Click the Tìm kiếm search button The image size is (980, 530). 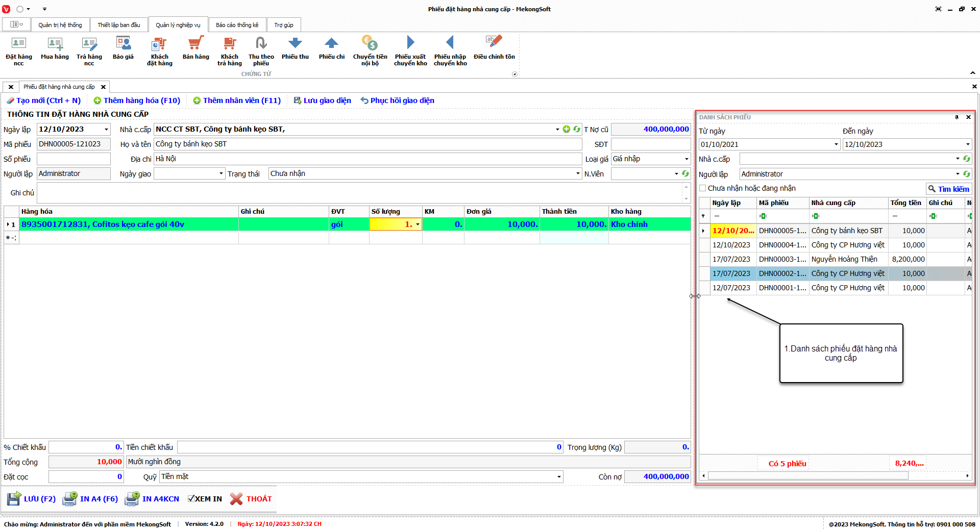pyautogui.click(x=948, y=189)
